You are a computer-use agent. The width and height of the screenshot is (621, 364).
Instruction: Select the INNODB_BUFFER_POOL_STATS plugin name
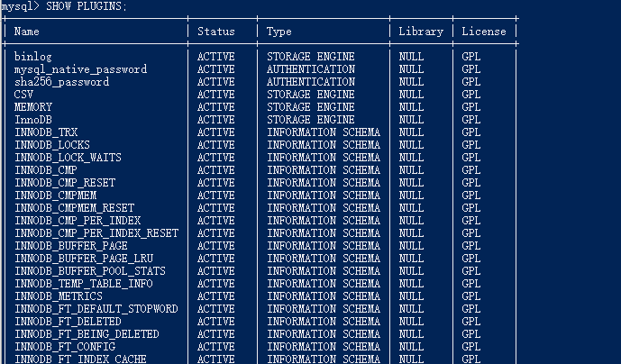pyautogui.click(x=90, y=272)
